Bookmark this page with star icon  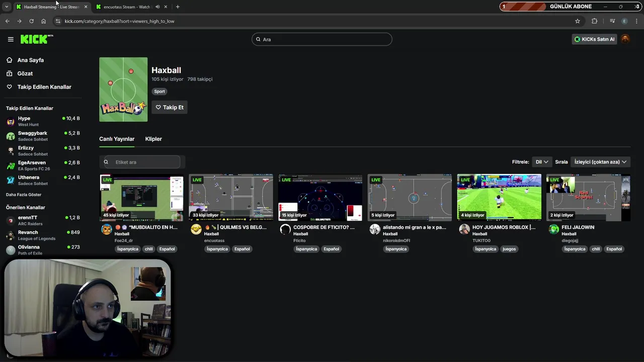tap(578, 21)
